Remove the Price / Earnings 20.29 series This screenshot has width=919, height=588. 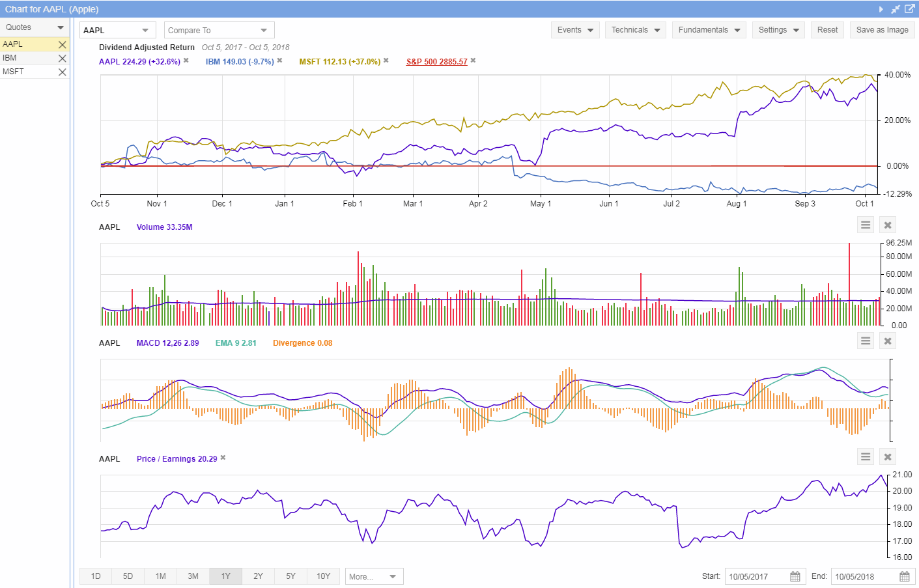223,458
